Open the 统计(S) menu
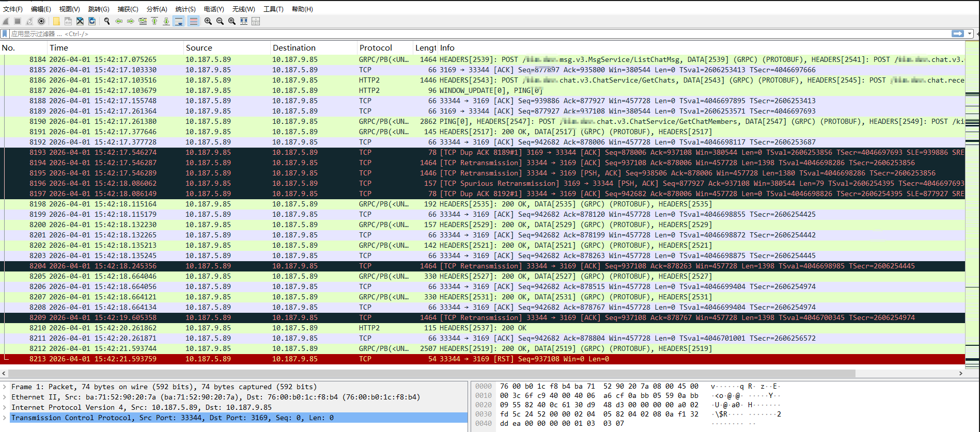Image resolution: width=980 pixels, height=432 pixels. tap(185, 9)
